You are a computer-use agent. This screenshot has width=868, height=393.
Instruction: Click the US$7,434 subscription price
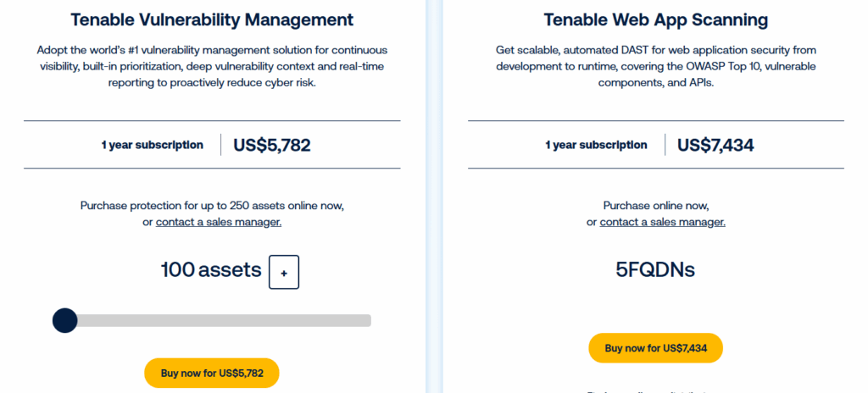pos(715,145)
